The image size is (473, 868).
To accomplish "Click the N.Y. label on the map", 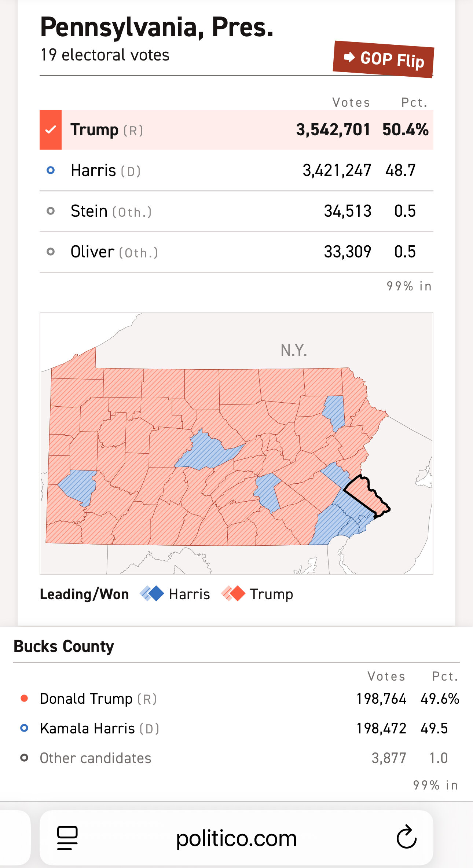I will [294, 350].
